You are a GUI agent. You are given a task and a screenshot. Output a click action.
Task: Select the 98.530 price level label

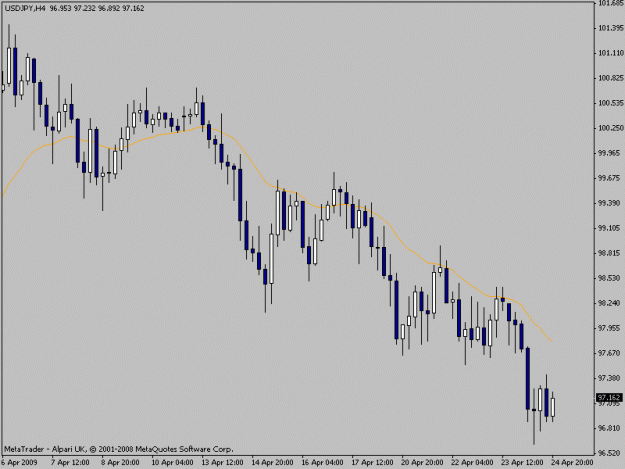611,278
